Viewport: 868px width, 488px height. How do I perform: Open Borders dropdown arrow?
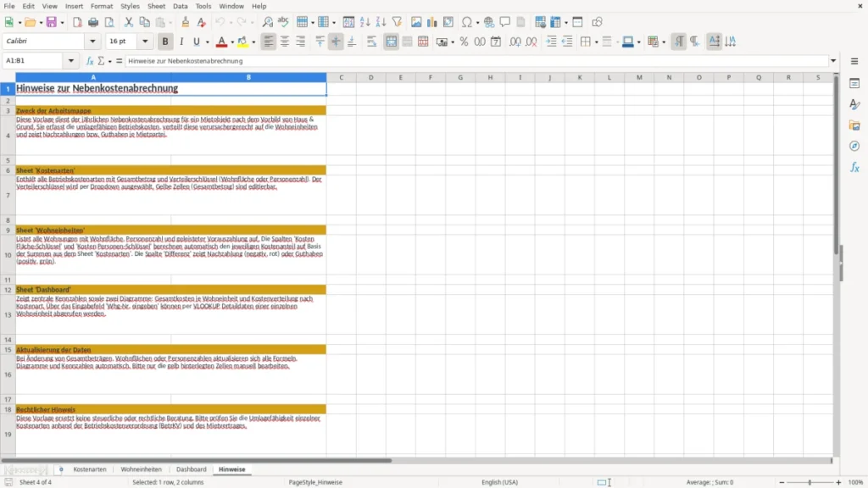pos(596,42)
